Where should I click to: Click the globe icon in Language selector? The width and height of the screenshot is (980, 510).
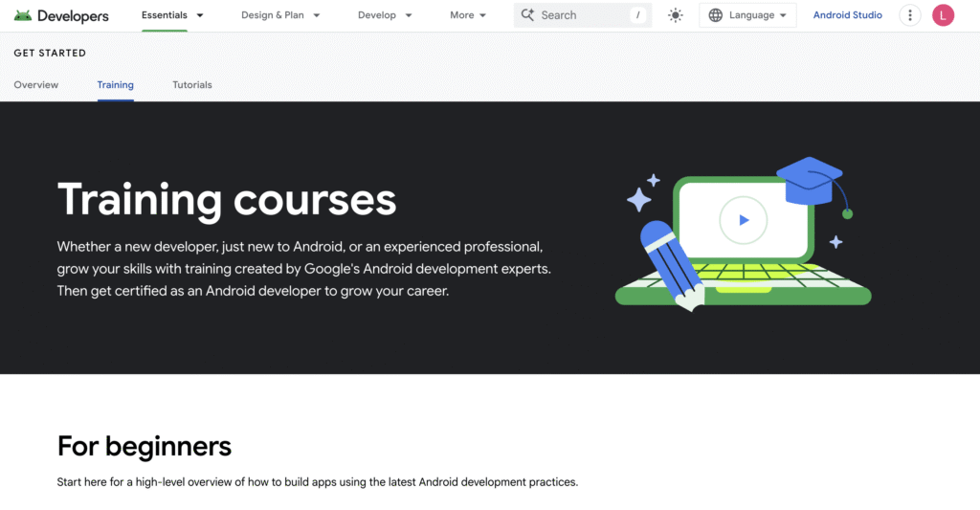coord(715,15)
